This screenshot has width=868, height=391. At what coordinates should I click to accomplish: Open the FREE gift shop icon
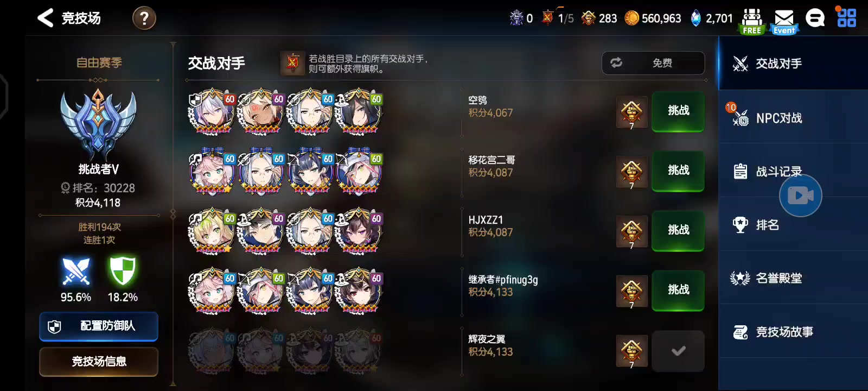coord(752,21)
